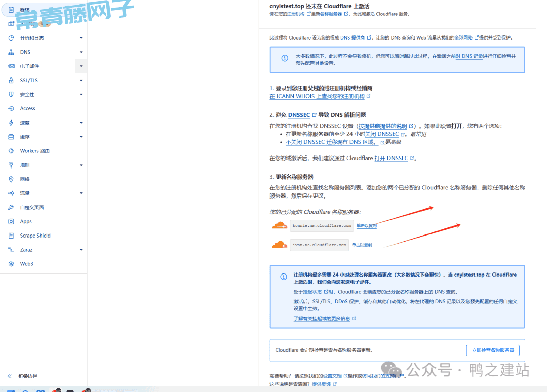Open the 关闭 DNSSEC link
The width and height of the screenshot is (547, 392).
(x=382, y=134)
